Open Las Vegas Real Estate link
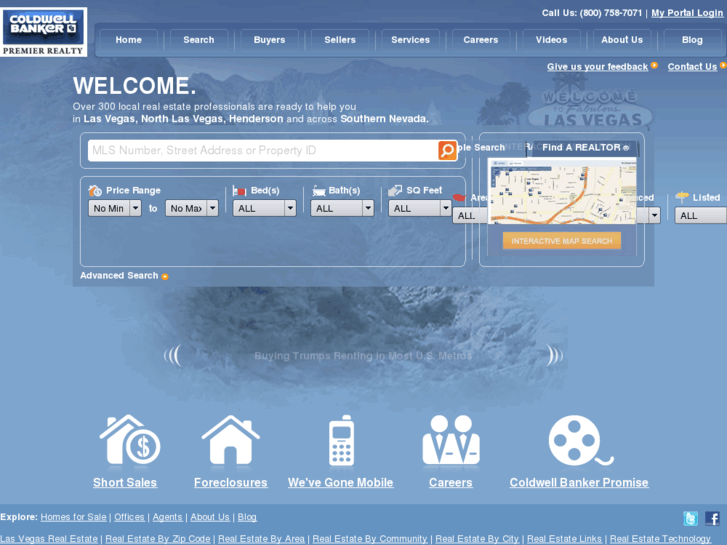Screen dimensions: 727x545 (49, 539)
